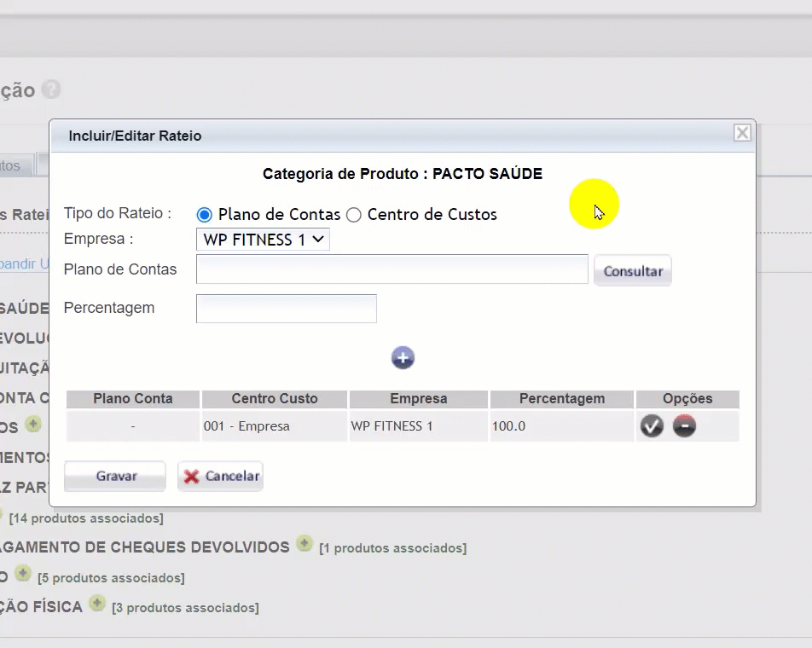
Task: Open the Empresa dropdown showing WP FITNESS 1
Action: 263,240
